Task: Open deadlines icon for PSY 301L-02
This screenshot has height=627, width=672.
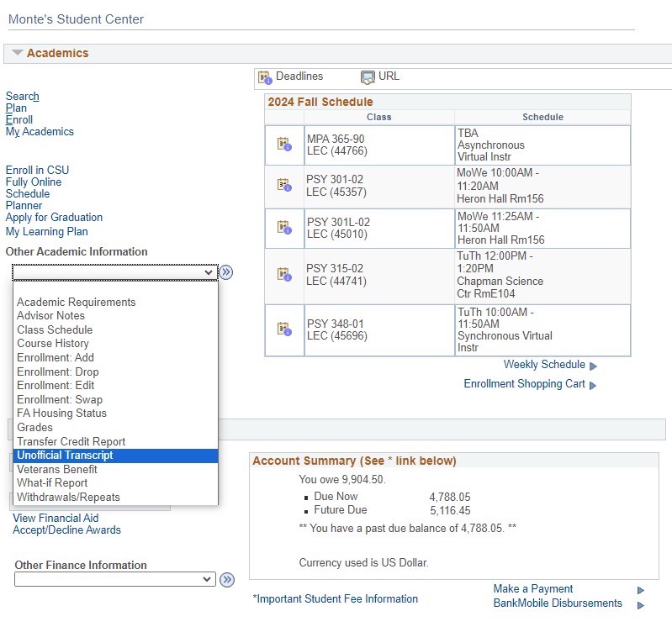Action: (284, 228)
